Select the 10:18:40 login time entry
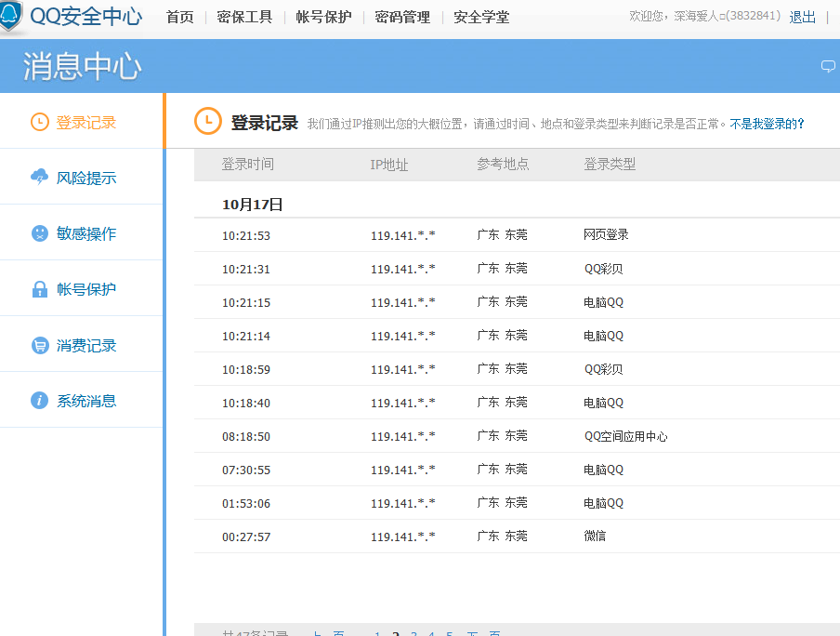Image resolution: width=840 pixels, height=636 pixels. [246, 403]
